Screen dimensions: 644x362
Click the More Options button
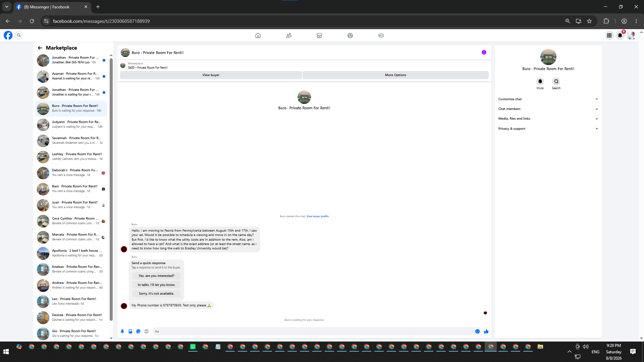tap(395, 75)
